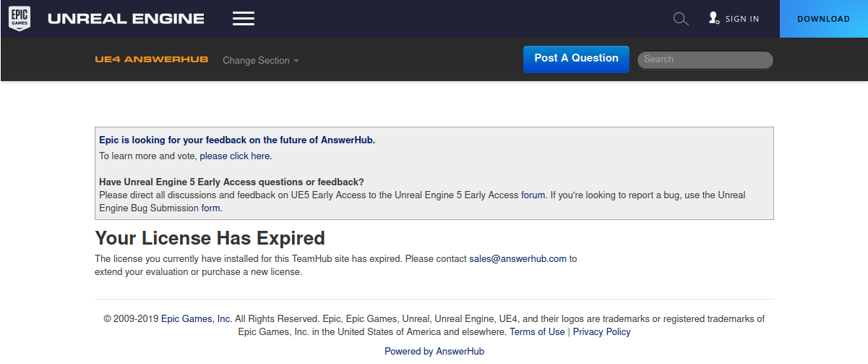Viewport: 868px width, 364px height.
Task: Select Sign In in the top bar
Action: coord(742,19)
